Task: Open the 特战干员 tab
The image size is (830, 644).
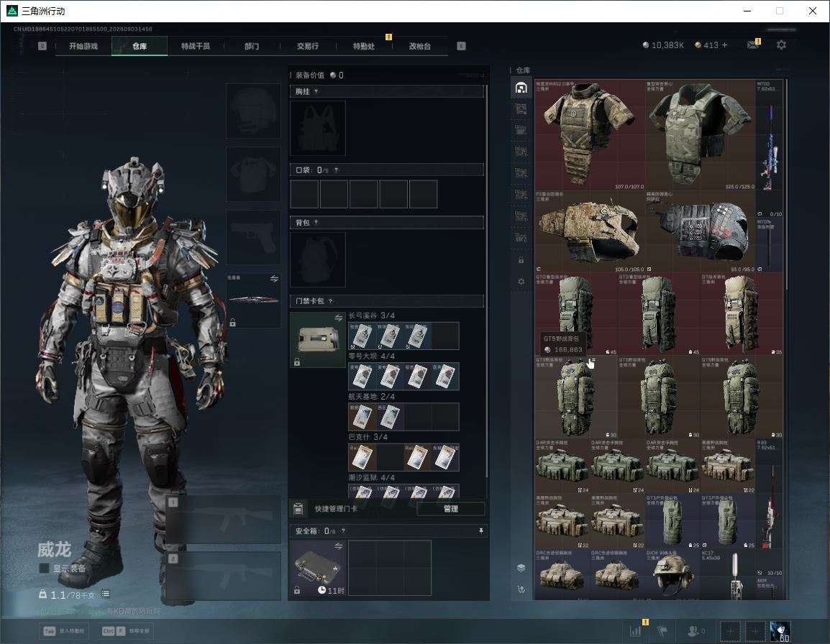Action: click(196, 46)
